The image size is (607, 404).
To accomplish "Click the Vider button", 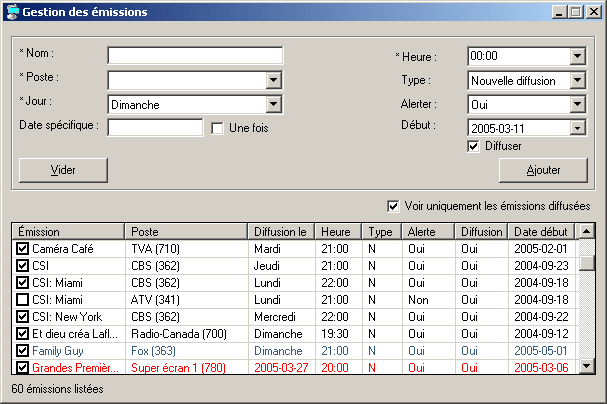I will pos(63,170).
